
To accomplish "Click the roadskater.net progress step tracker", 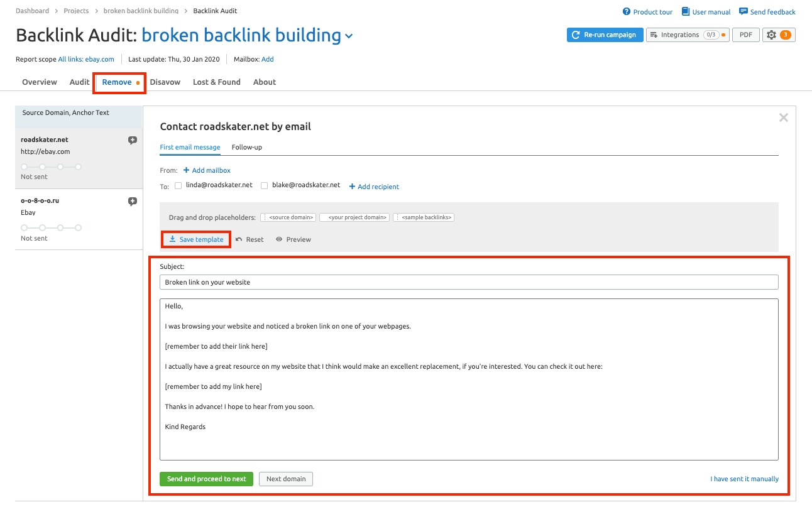I will 52,167.
